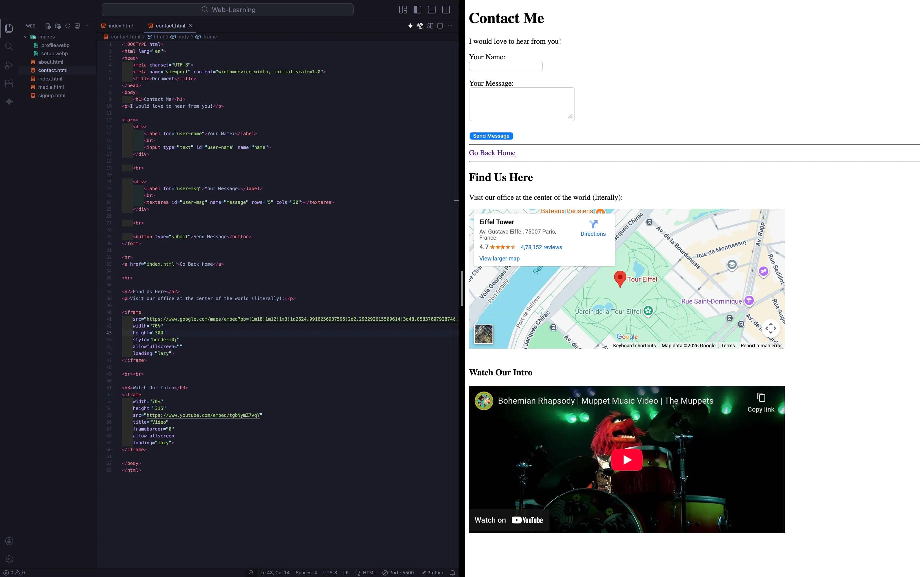The image size is (924, 577).
Task: Open the Search view in activity bar
Action: pos(9,46)
